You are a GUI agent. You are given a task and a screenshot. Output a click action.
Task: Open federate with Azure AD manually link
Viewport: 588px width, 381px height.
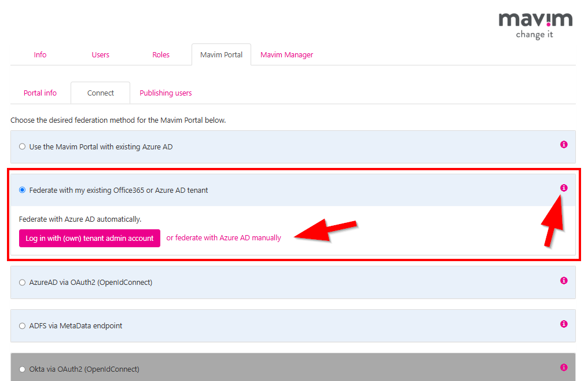[223, 237]
